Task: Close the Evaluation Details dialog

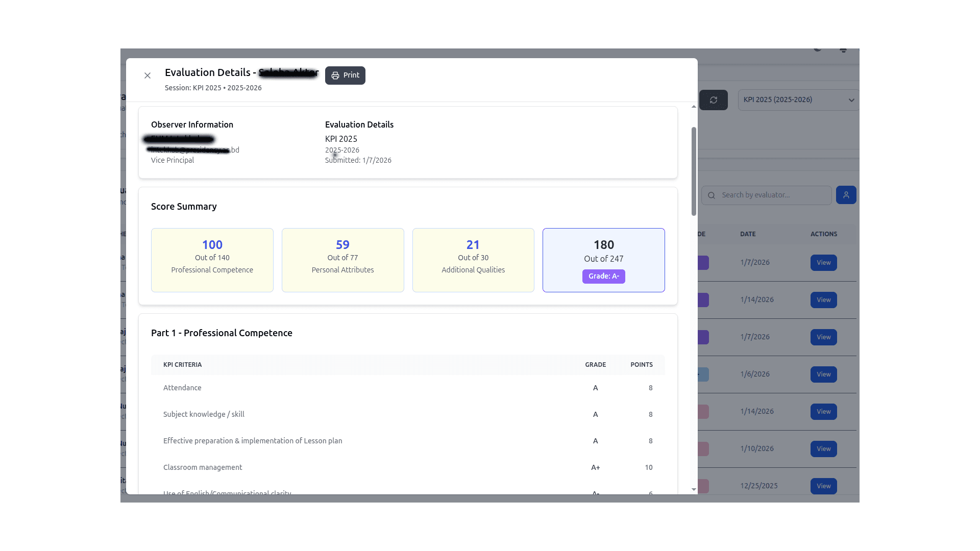Action: (x=148, y=75)
